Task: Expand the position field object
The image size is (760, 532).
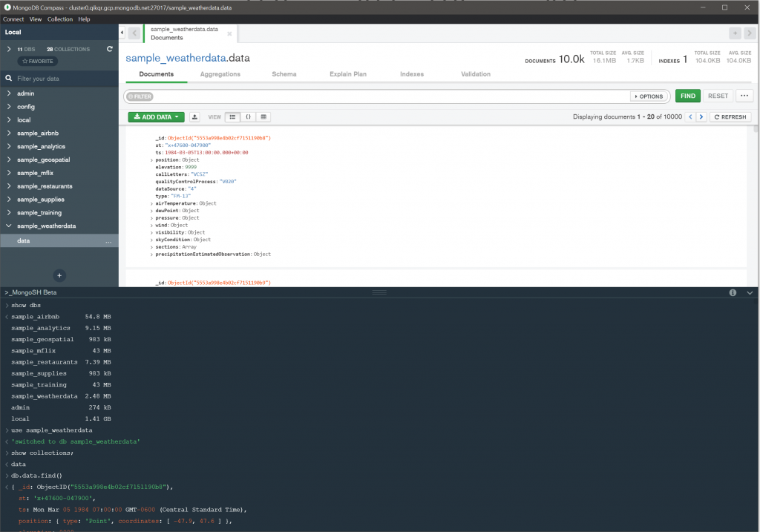Action: pyautogui.click(x=151, y=160)
